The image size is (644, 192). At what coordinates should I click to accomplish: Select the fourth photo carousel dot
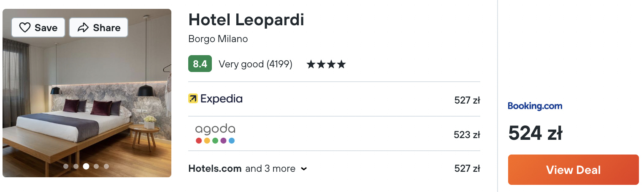point(96,166)
